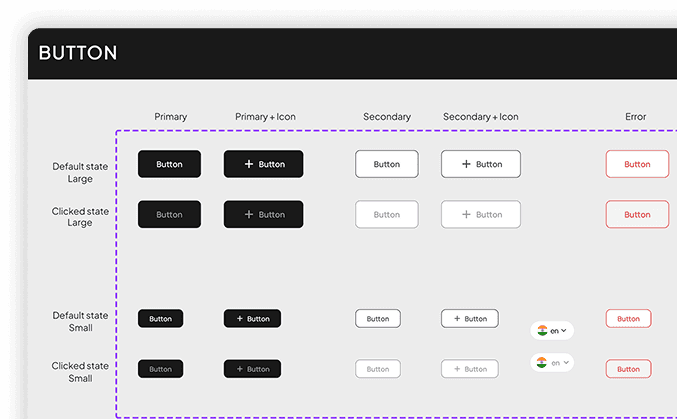Click the Primary button in Default state Large row
The image size is (677, 419).
[169, 164]
